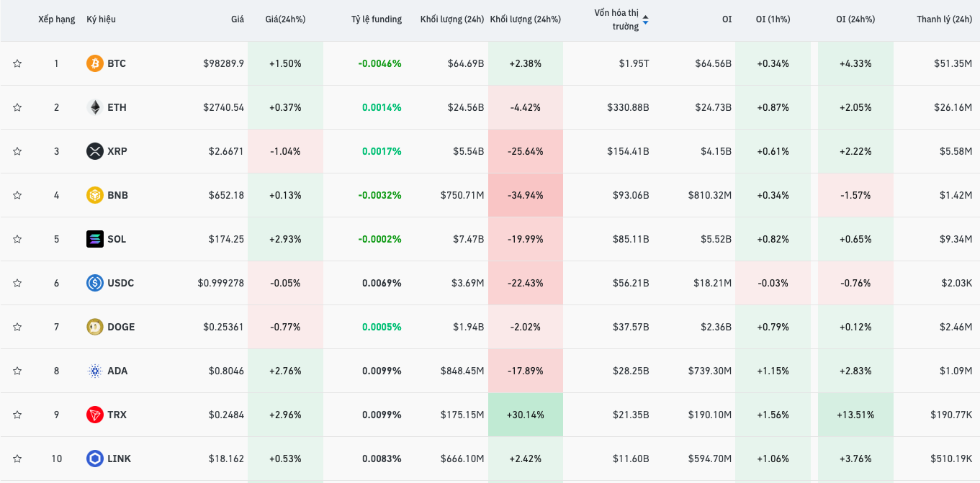Toggle favorite star for XRP row
This screenshot has height=483, width=980.
(17, 152)
